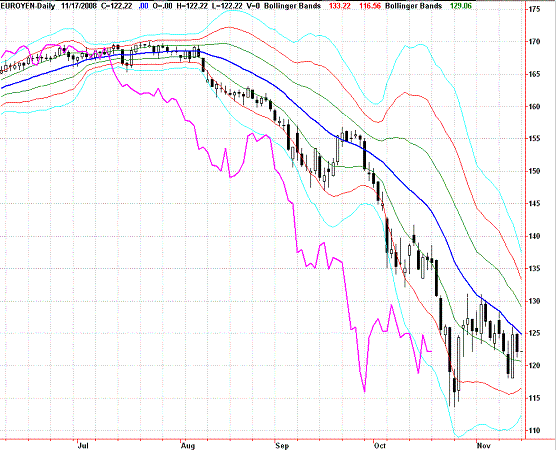
Task: Click the 160 price axis label
Action: (535, 106)
